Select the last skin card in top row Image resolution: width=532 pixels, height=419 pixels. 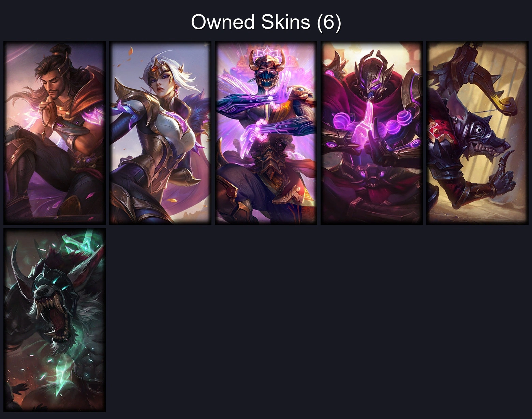(477, 133)
